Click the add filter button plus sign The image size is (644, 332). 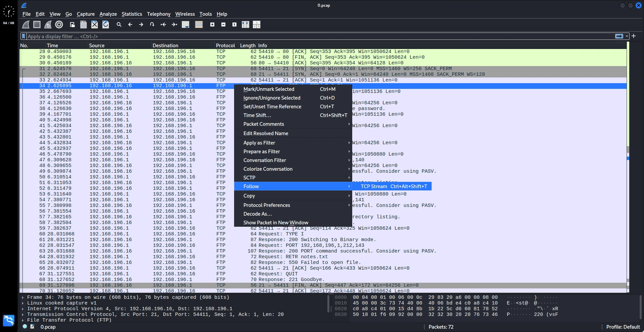[634, 36]
